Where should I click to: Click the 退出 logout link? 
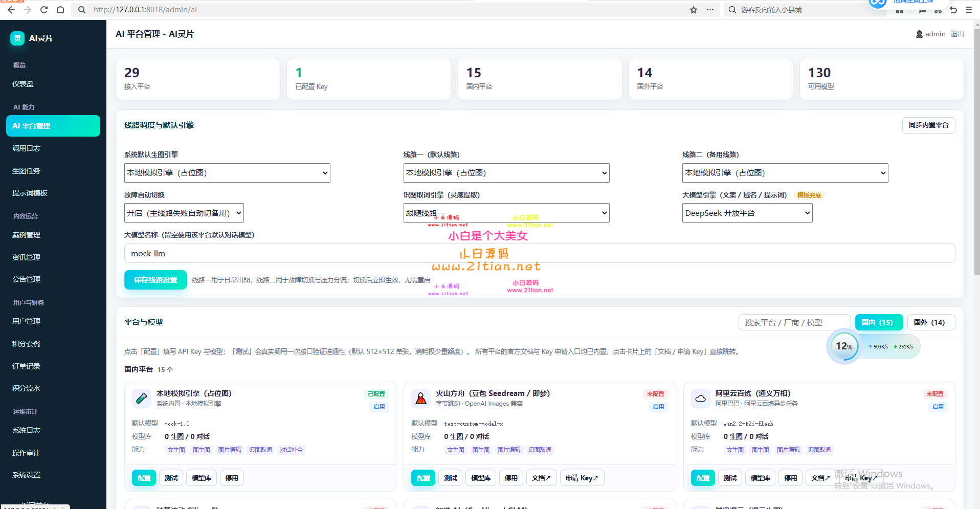pos(957,34)
